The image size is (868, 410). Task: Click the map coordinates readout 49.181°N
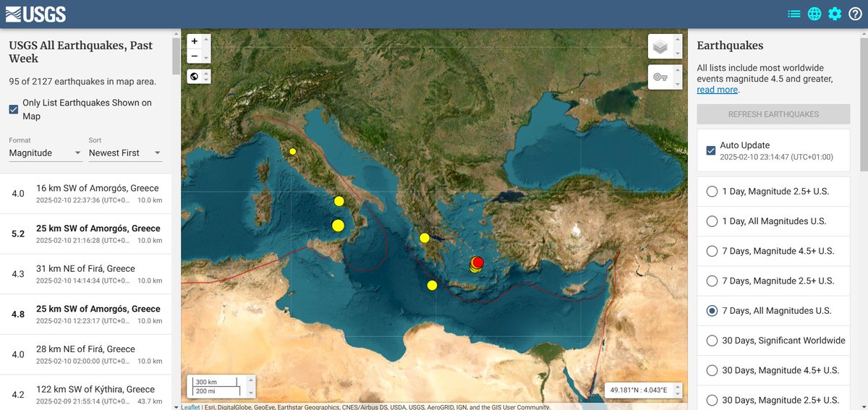[639, 390]
